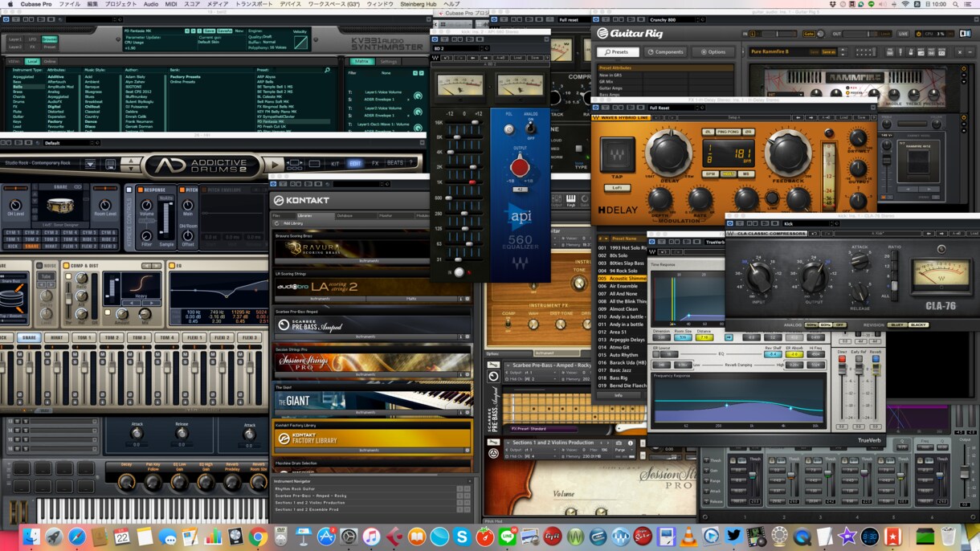Switch SynthMaster to Settings tab

tap(389, 61)
